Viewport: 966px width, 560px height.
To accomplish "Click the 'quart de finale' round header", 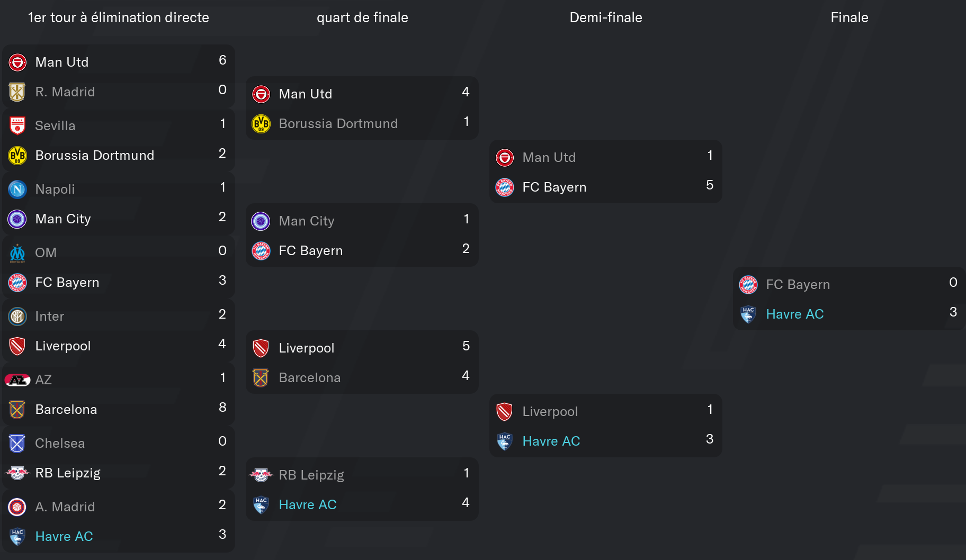I will (362, 17).
